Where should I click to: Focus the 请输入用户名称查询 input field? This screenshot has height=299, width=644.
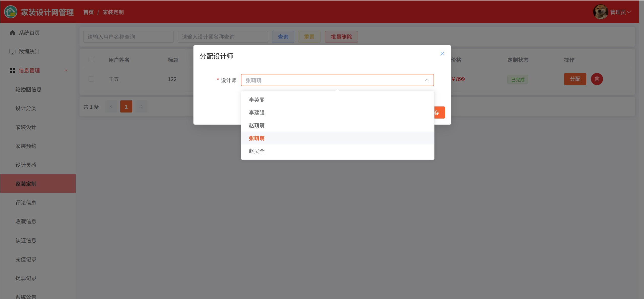128,37
